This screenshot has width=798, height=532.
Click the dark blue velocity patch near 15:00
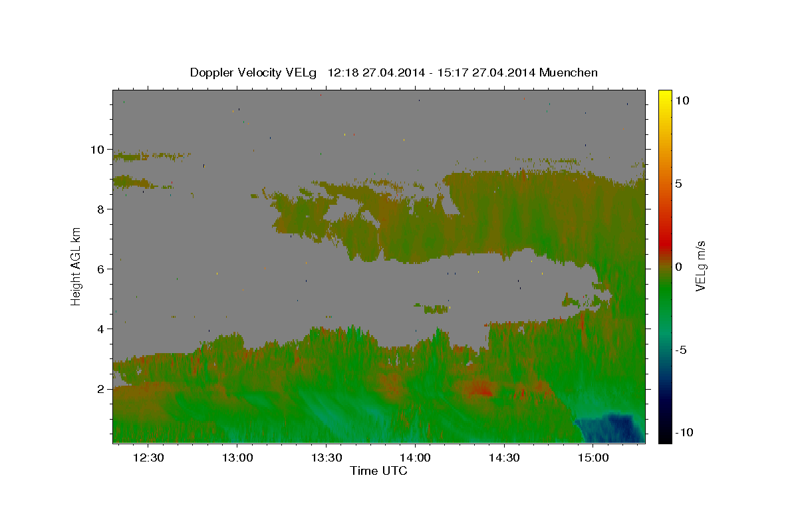tap(610, 428)
